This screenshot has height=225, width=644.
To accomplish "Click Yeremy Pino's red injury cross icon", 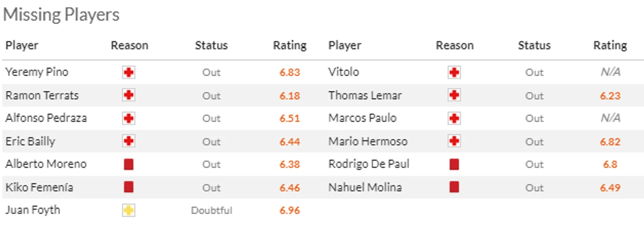I will pos(129,72).
